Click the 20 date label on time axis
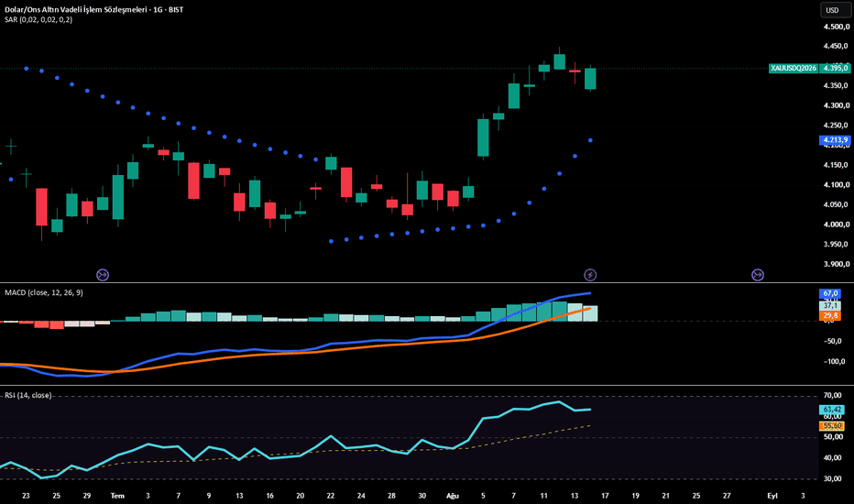Image resolution: width=854 pixels, height=504 pixels. click(x=301, y=496)
